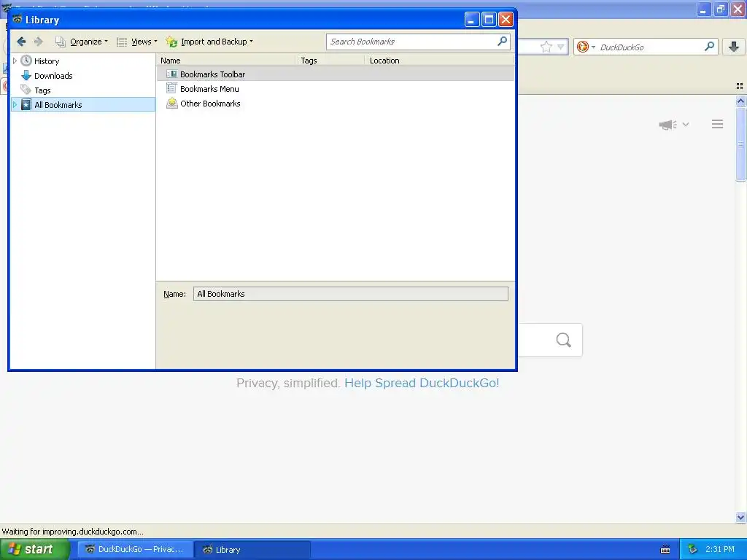Open the DuckDuckGo hamburger menu
This screenshot has width=747, height=560.
click(718, 124)
